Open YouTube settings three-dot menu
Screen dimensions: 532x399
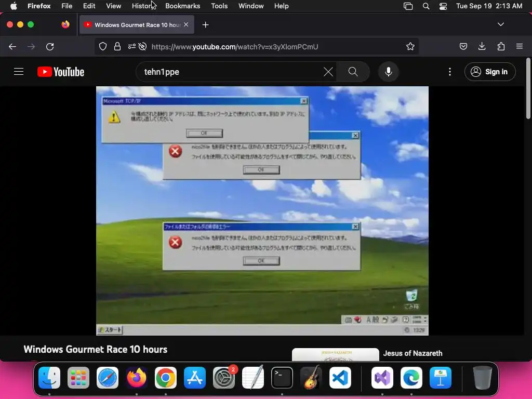tap(449, 72)
